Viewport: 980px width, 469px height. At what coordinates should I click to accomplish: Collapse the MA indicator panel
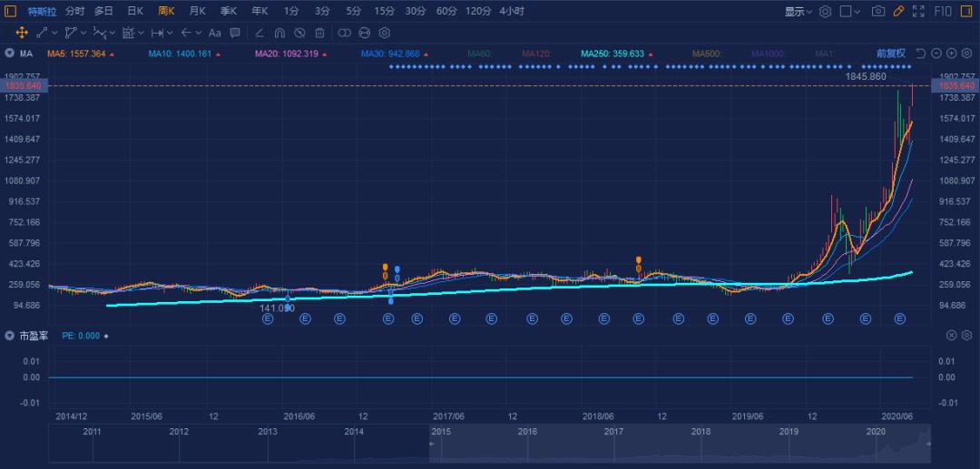9,54
